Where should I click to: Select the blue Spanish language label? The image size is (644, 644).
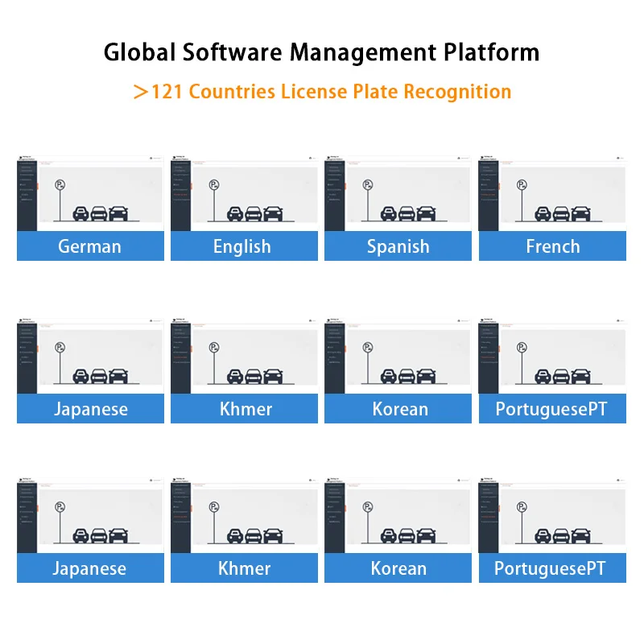398,246
